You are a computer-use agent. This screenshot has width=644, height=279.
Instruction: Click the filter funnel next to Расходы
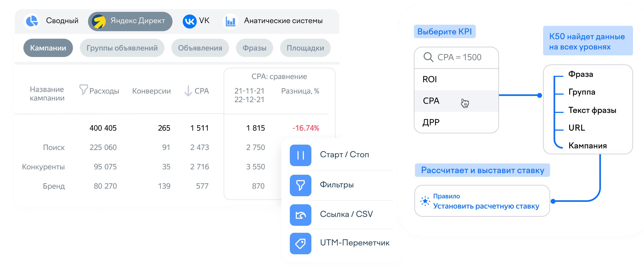[x=83, y=90]
